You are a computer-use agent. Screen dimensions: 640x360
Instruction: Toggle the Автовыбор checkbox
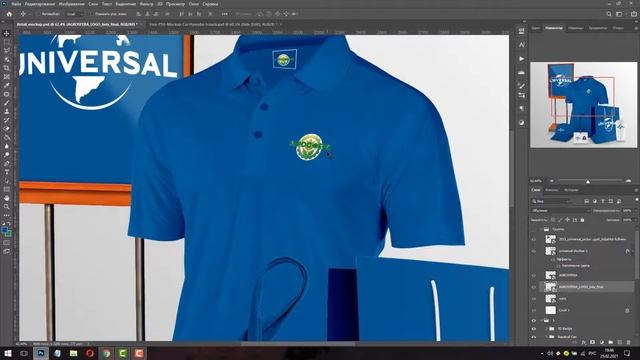pos(38,14)
